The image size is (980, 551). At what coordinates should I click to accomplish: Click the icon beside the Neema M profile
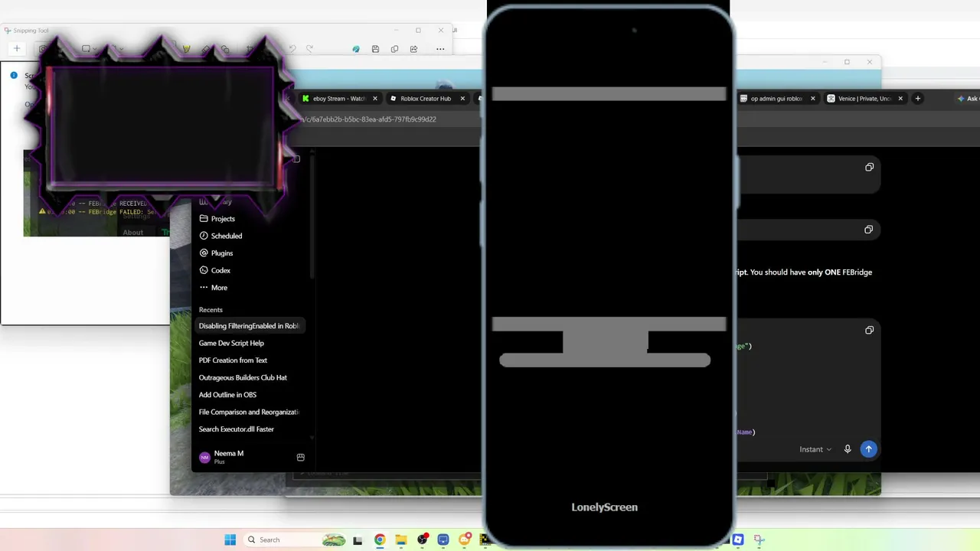tap(300, 458)
